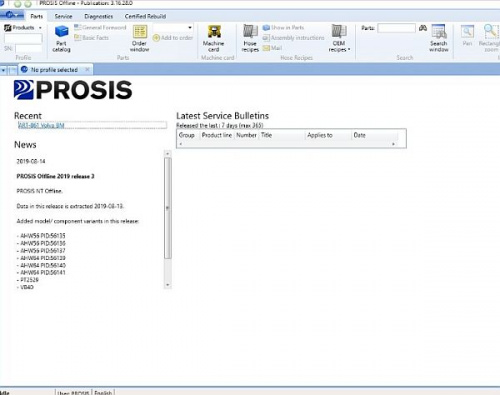Click the News panel scroll up arrow
Image resolution: width=500 pixels, height=395 pixels.
coord(168,154)
